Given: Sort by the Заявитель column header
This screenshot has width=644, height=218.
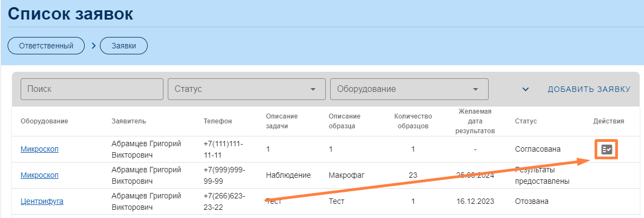Looking at the screenshot, I should pyautogui.click(x=129, y=121).
